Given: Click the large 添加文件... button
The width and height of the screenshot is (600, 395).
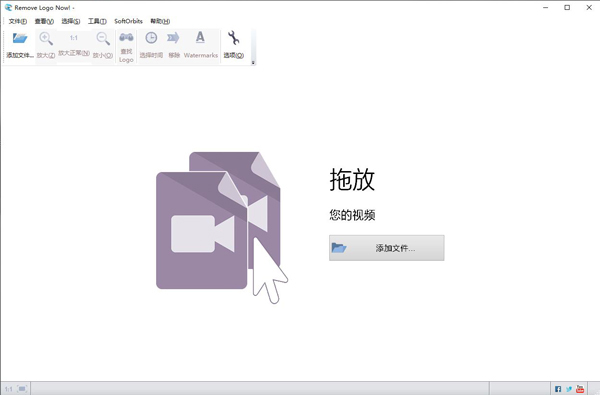Looking at the screenshot, I should (x=386, y=248).
